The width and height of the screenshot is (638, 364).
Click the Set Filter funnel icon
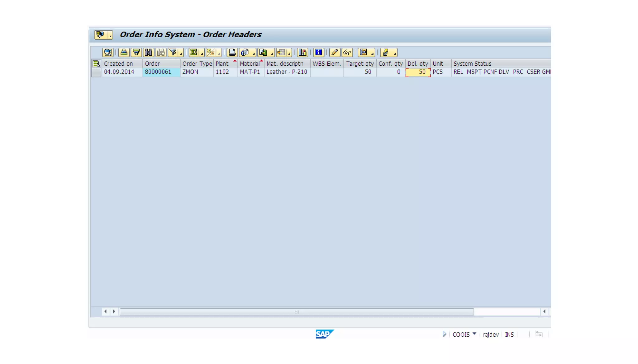[173, 52]
